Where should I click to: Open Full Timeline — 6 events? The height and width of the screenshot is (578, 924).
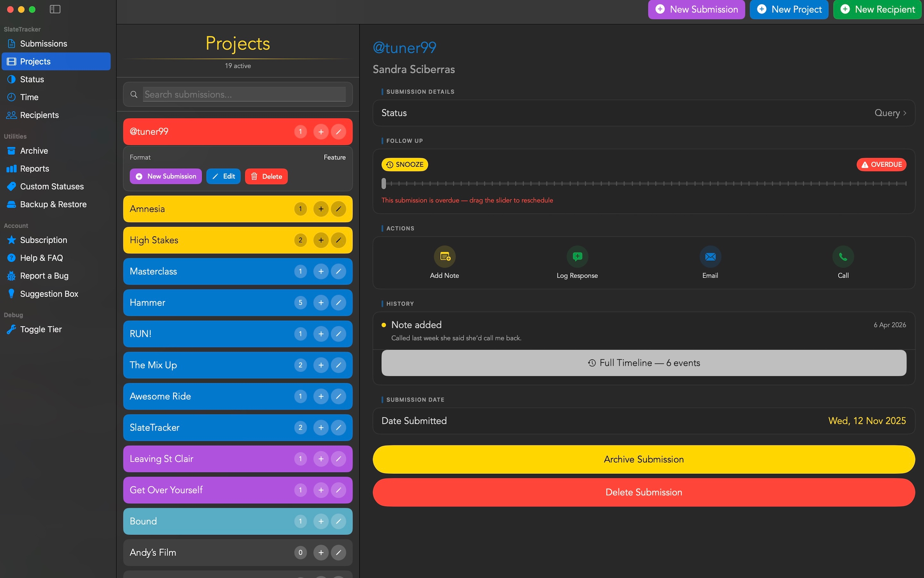point(644,363)
